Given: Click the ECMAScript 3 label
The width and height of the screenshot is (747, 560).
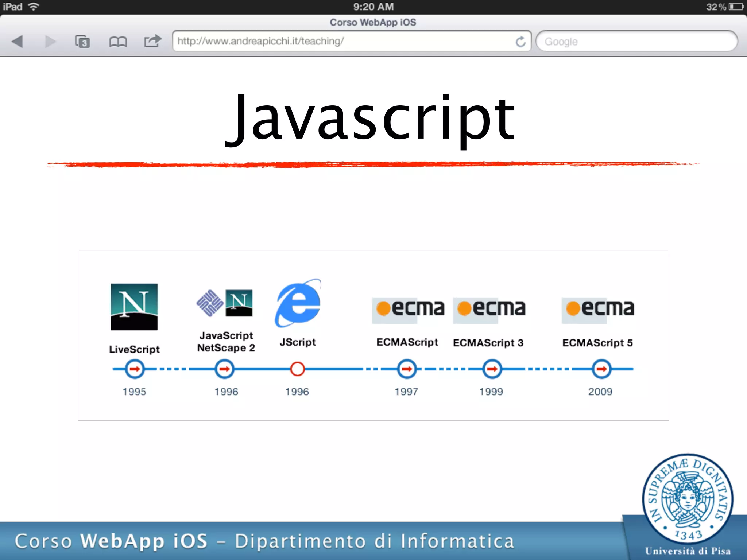Looking at the screenshot, I should click(x=488, y=343).
